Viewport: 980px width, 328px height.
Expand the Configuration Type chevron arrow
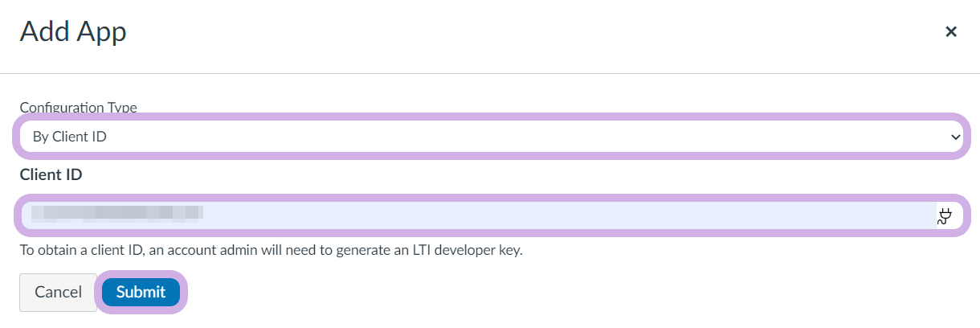coord(955,137)
